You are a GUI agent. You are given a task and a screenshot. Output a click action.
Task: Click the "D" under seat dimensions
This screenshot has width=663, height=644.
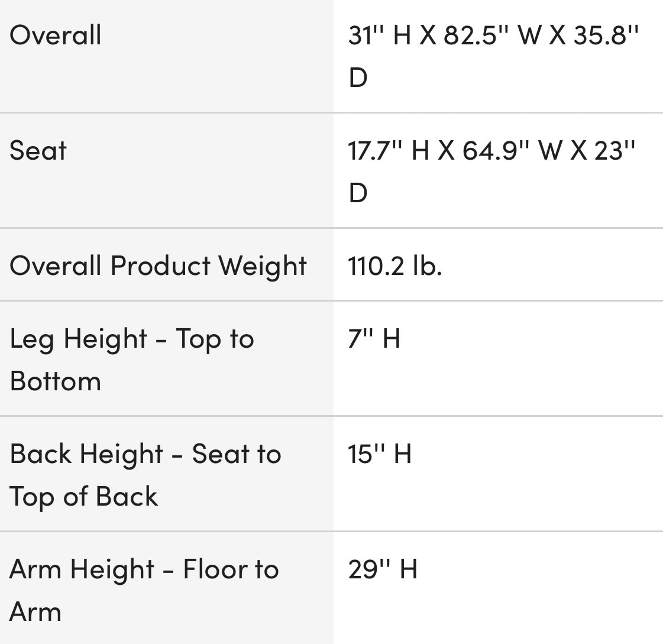pyautogui.click(x=358, y=193)
